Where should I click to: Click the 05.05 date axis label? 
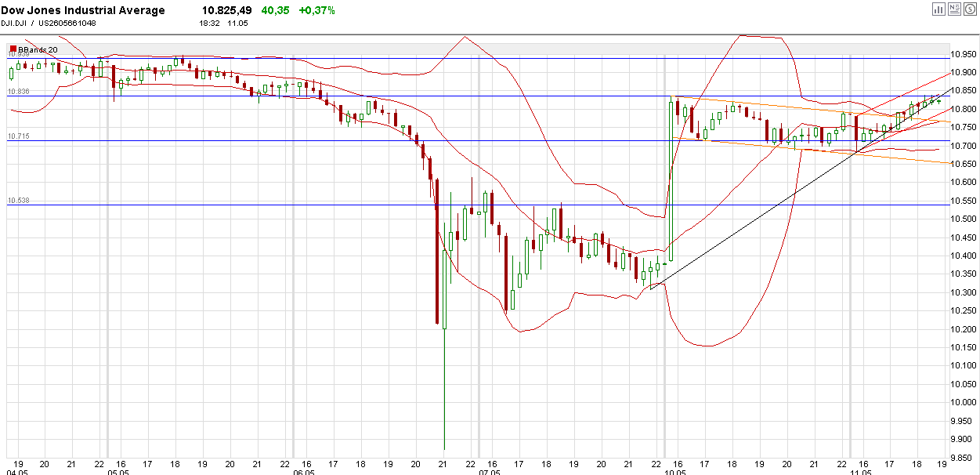[x=118, y=473]
